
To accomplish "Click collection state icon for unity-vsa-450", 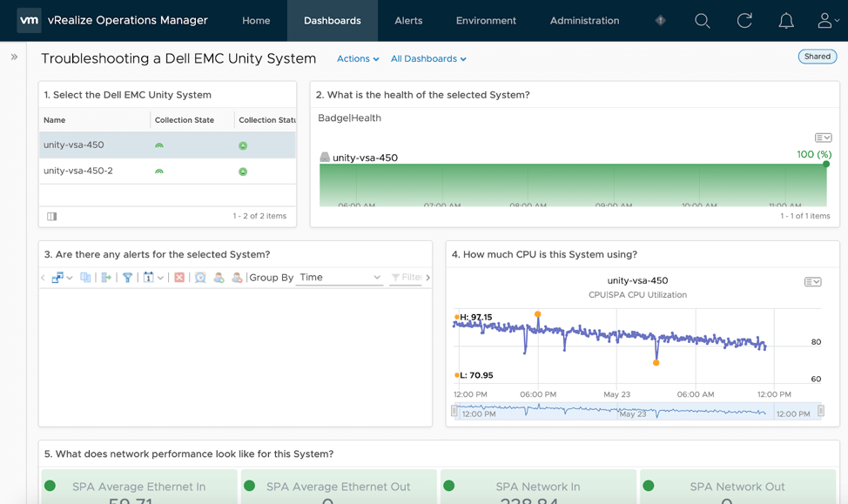I will tap(159, 145).
